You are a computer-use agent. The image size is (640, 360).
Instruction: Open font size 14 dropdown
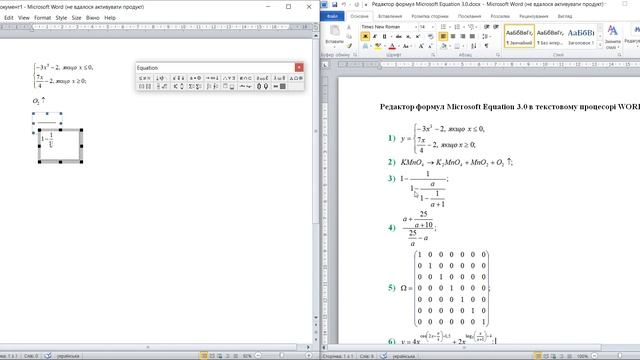[x=433, y=27]
